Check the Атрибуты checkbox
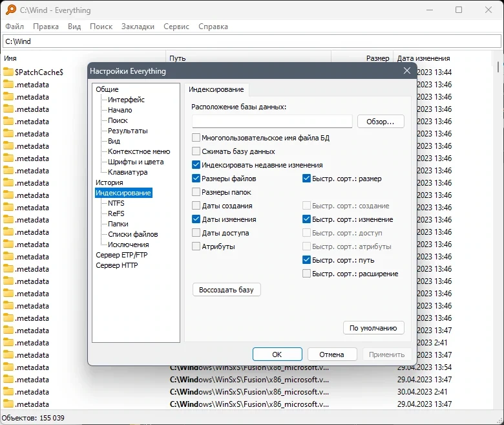This screenshot has width=504, height=425. click(196, 246)
